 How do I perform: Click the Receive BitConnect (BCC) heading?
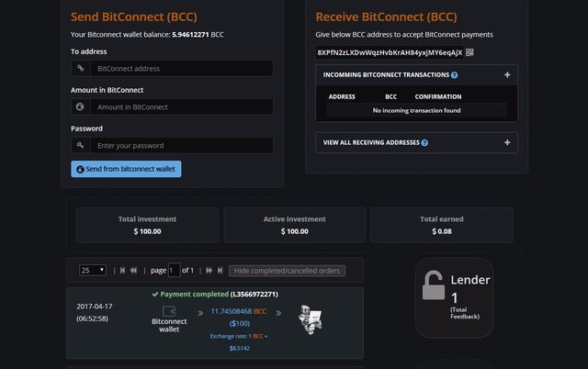(x=386, y=17)
